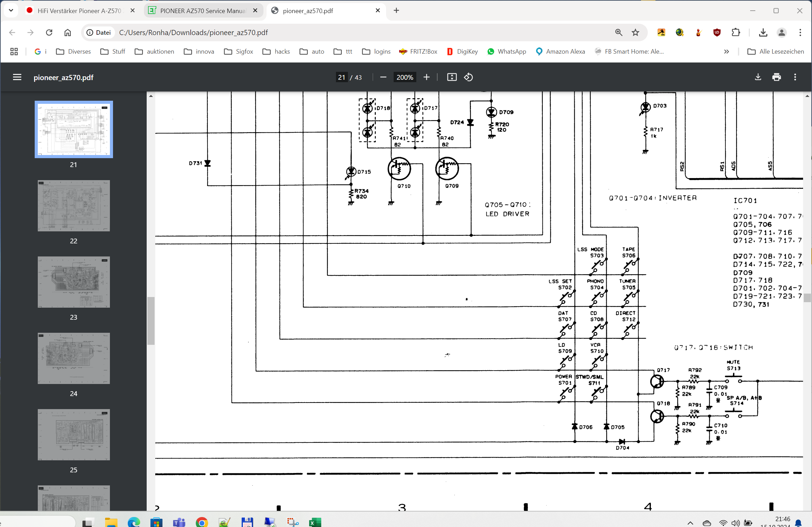Click the fit to page icon

(x=452, y=77)
